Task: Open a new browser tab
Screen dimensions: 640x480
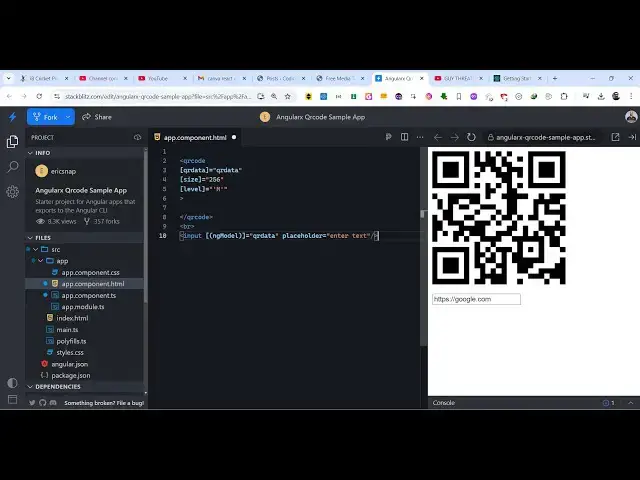Action: (x=555, y=78)
